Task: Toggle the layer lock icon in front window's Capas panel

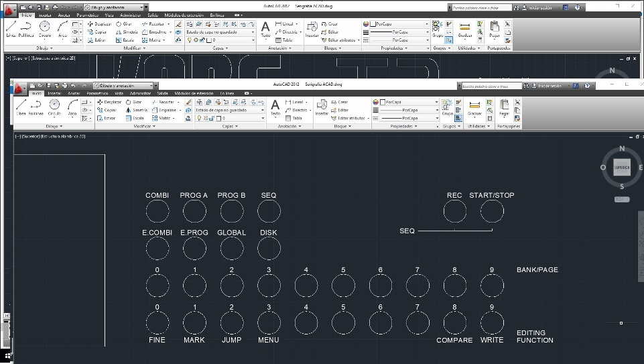Action: (x=212, y=118)
